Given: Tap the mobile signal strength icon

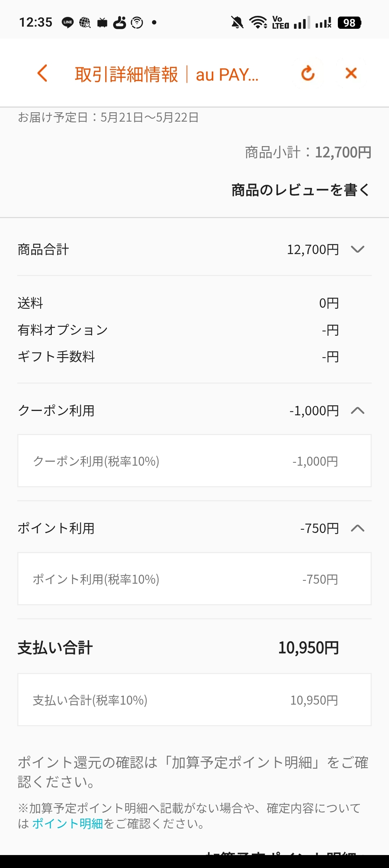Looking at the screenshot, I should pyautogui.click(x=301, y=23).
